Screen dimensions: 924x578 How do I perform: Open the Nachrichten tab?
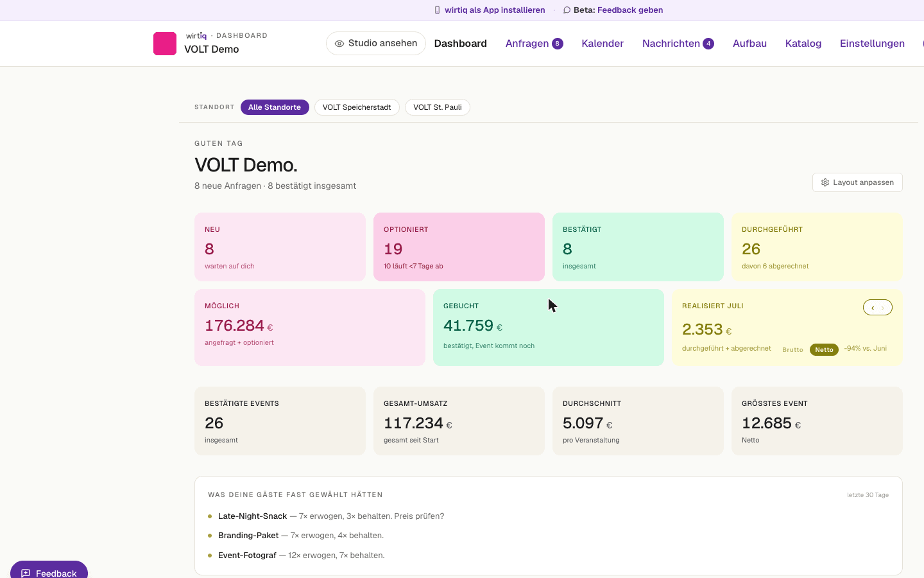click(x=678, y=44)
